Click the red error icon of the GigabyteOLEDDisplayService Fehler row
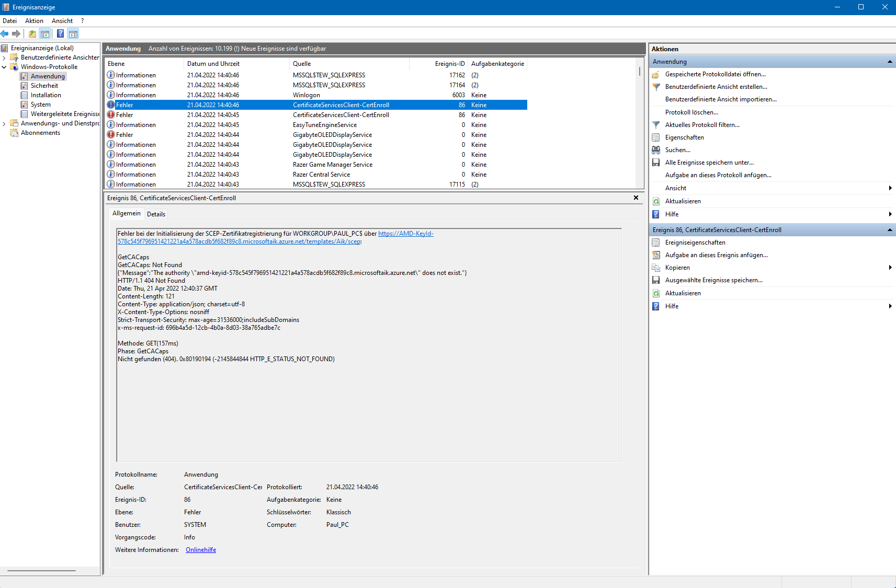This screenshot has height=588, width=896. 111,135
